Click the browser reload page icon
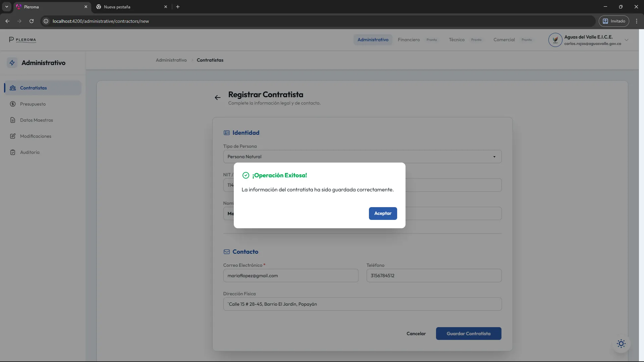 point(32,21)
